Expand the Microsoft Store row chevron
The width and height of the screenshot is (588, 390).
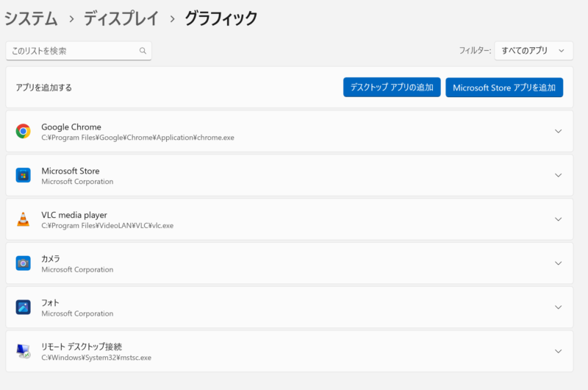(558, 175)
